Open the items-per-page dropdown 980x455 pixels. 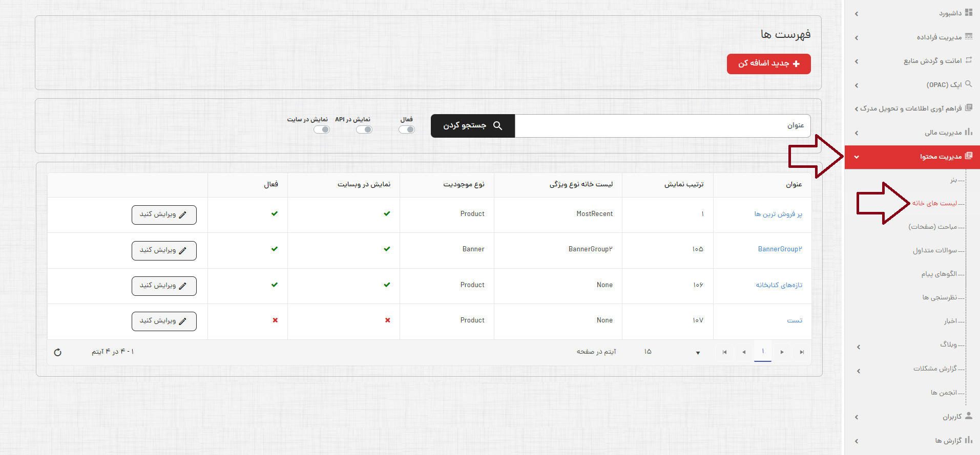click(x=698, y=353)
